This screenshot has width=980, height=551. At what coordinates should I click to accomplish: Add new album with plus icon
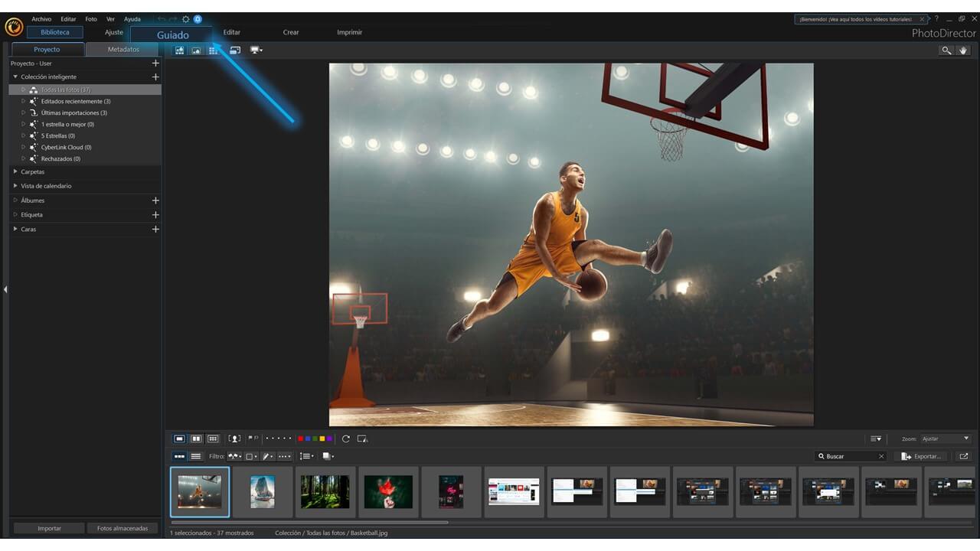155,201
